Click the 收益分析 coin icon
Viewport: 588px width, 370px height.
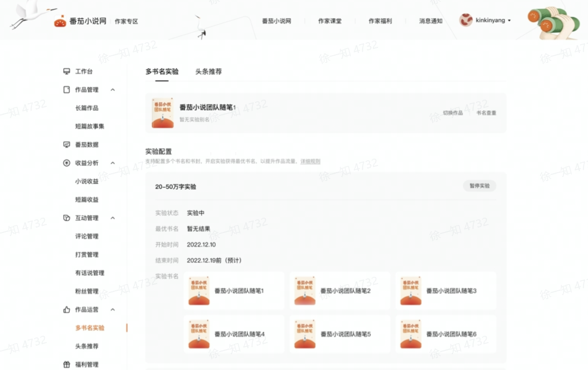click(x=67, y=163)
